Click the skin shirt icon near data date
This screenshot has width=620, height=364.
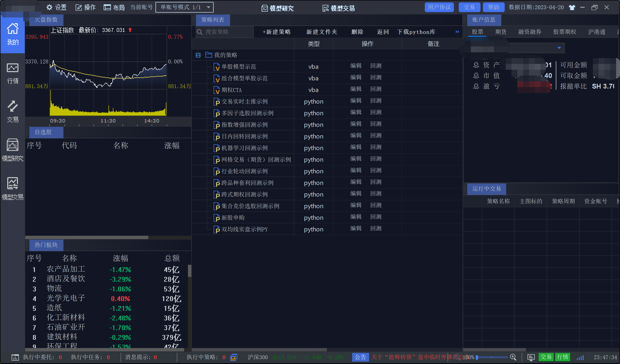[x=572, y=7]
